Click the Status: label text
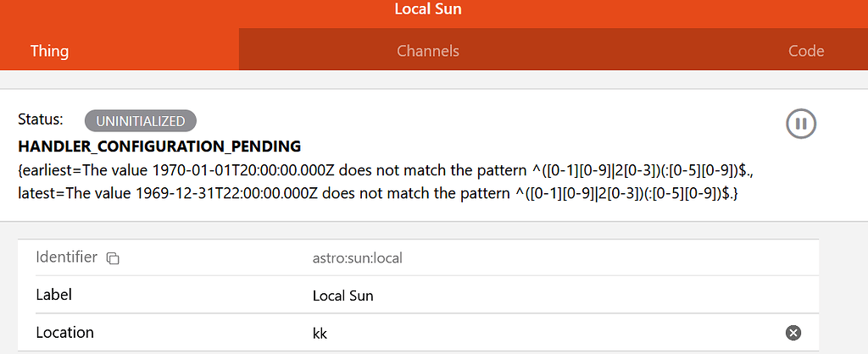 (x=41, y=120)
